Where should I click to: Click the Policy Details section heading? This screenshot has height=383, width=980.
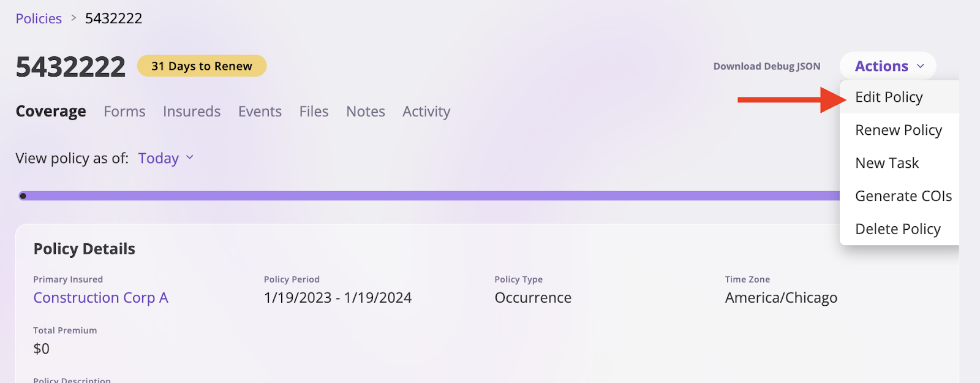point(84,249)
